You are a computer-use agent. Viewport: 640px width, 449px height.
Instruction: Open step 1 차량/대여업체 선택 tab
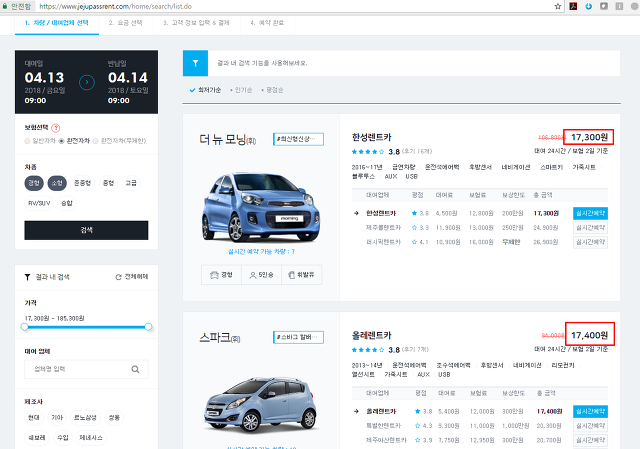[57, 23]
